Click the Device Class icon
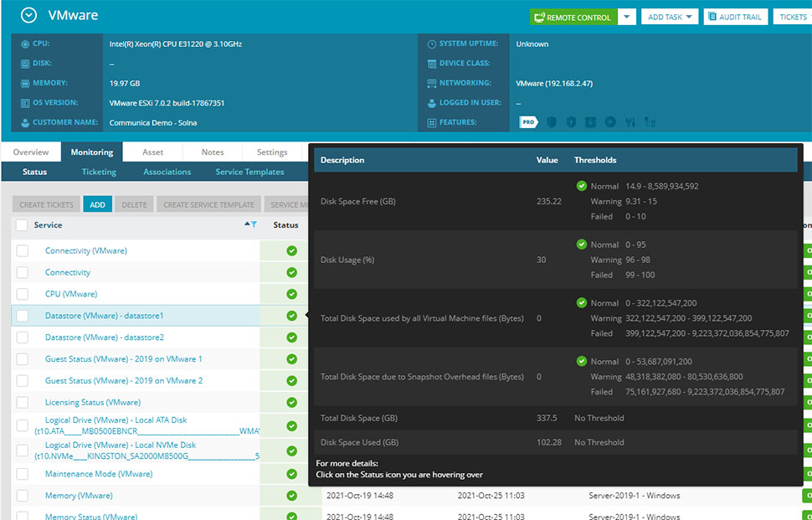The width and height of the screenshot is (812, 520). click(x=431, y=64)
